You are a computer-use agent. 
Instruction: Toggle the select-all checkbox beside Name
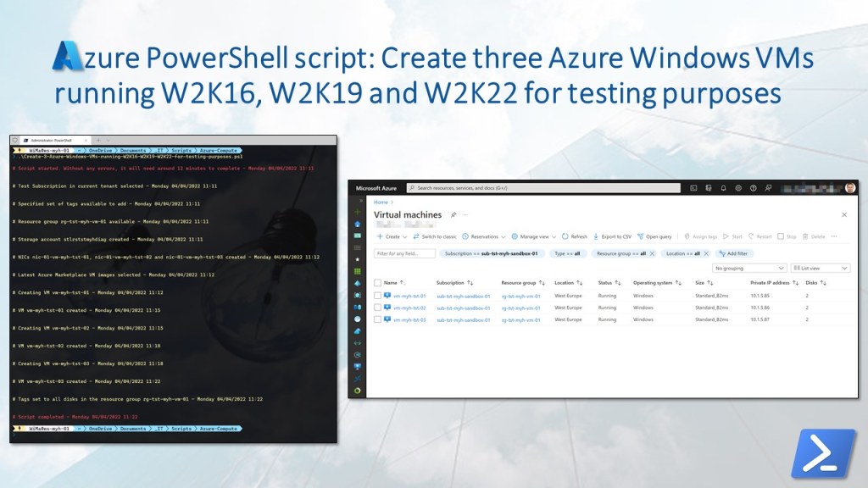click(x=377, y=283)
